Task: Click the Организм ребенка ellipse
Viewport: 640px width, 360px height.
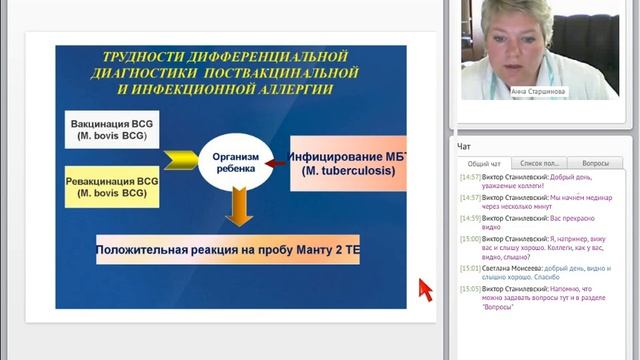Action: (236, 162)
